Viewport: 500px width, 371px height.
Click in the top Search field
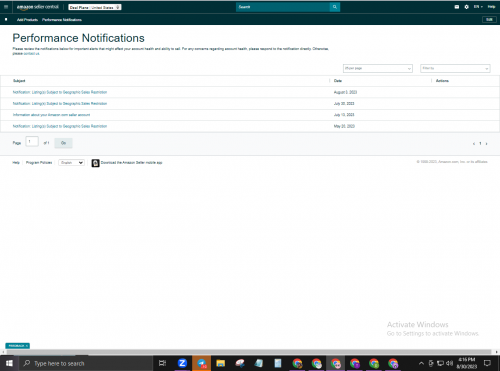tap(283, 7)
